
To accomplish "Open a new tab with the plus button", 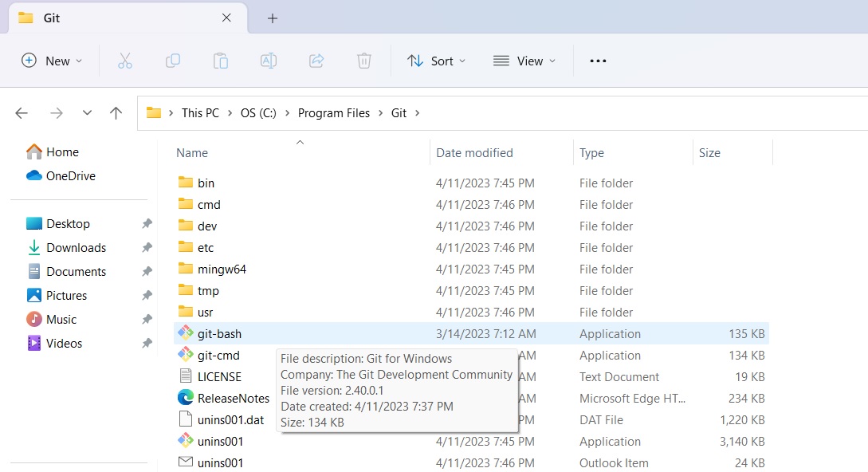I will [274, 17].
